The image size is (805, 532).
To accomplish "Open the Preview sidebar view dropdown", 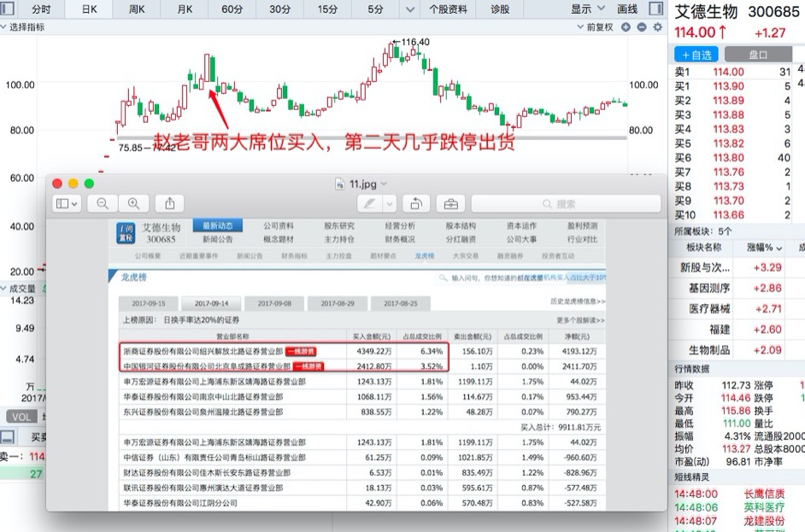I will 67,203.
